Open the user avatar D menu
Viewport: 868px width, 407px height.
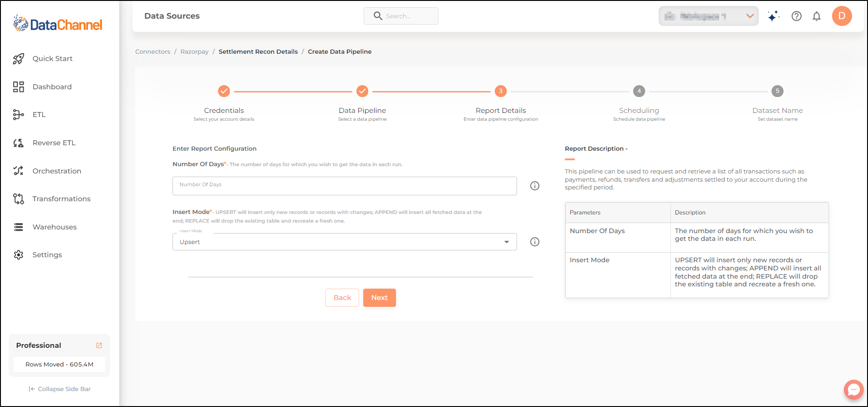pos(842,16)
